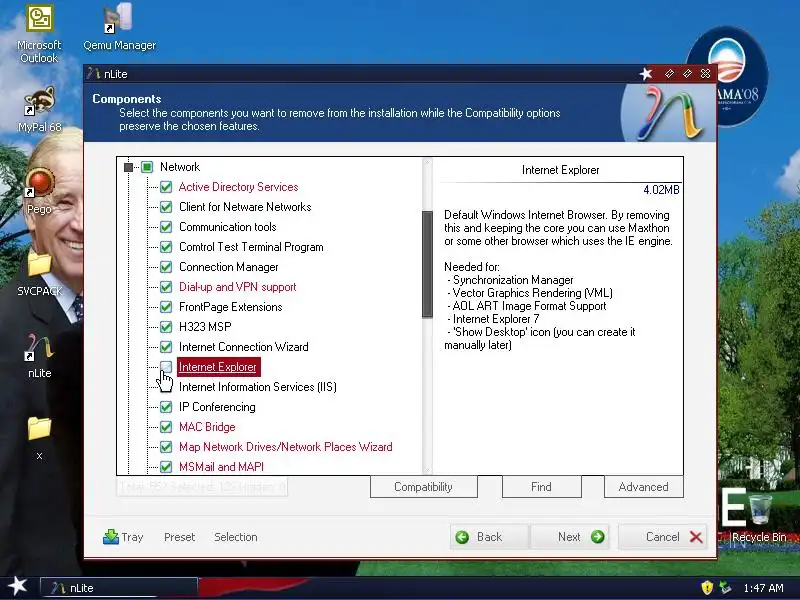Viewport: 800px width, 600px height.
Task: Select the H323 MSP label
Action: click(x=205, y=327)
